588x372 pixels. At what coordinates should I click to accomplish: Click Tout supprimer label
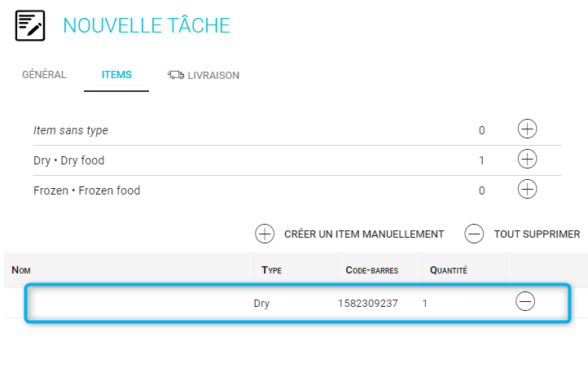(x=537, y=234)
